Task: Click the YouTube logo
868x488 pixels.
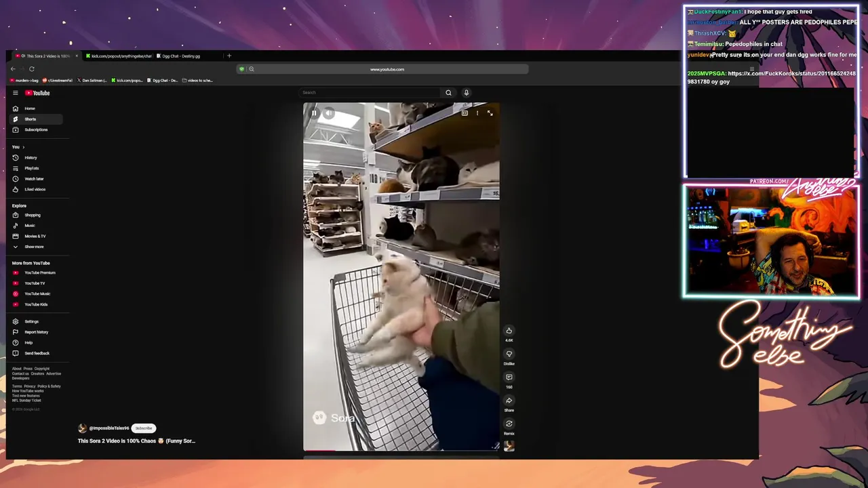Action: click(x=37, y=93)
